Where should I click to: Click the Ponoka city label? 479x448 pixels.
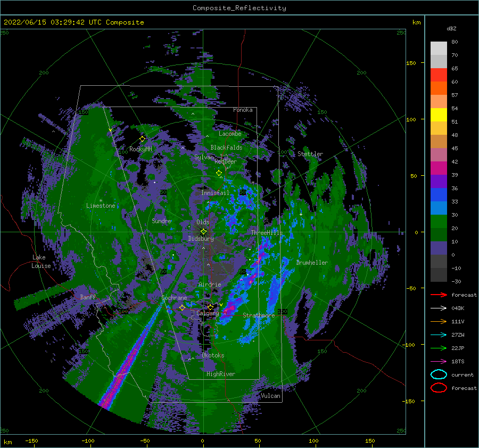243,110
